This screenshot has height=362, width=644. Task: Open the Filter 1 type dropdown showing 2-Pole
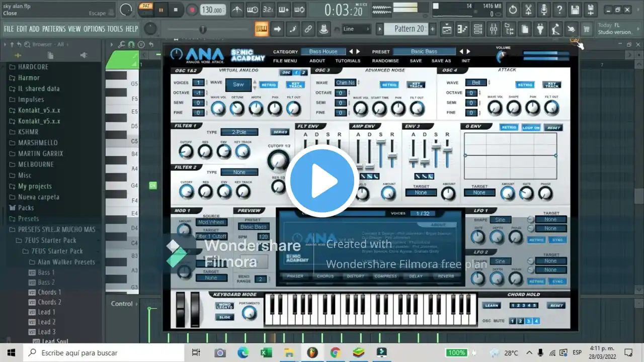point(239,132)
